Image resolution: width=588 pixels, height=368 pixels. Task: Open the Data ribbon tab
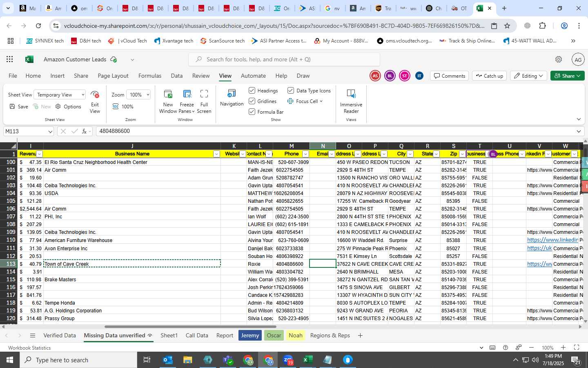pos(177,76)
